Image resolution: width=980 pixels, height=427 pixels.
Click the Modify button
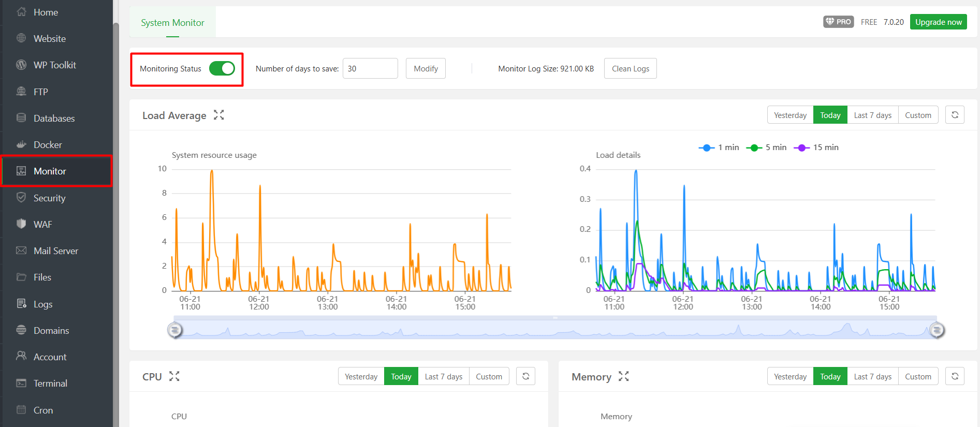(426, 68)
